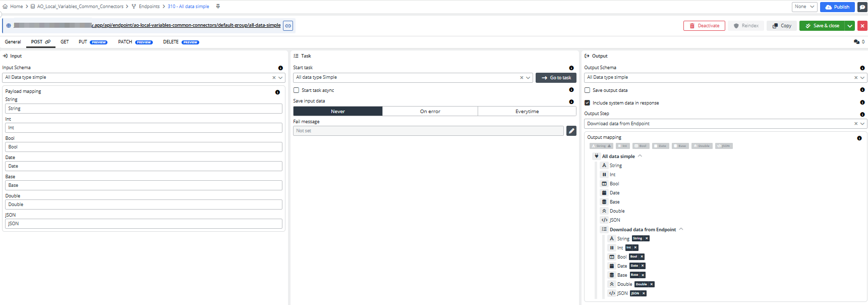868x305 pixels.
Task: Uncheck Include system data in response
Action: pyautogui.click(x=587, y=103)
